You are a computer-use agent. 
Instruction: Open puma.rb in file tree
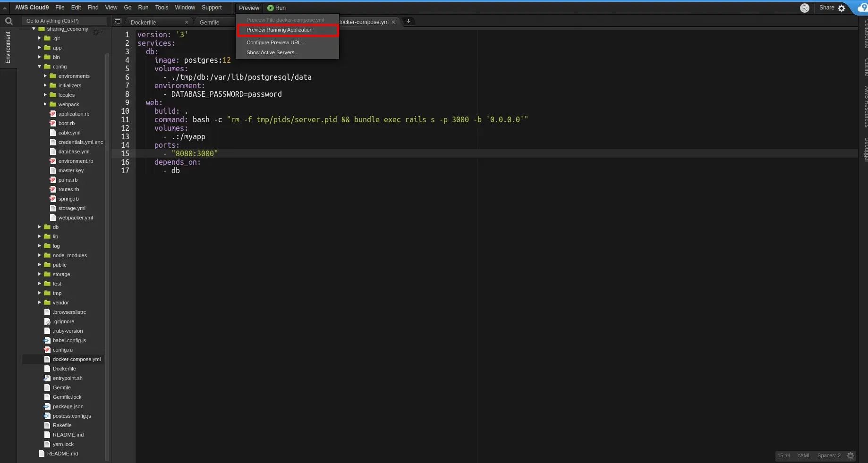(x=68, y=180)
